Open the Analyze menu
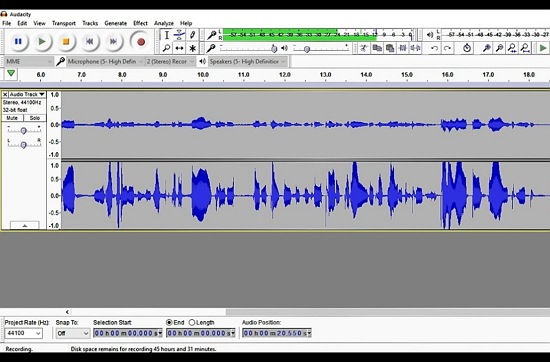This screenshot has height=362, width=550. coord(164,23)
